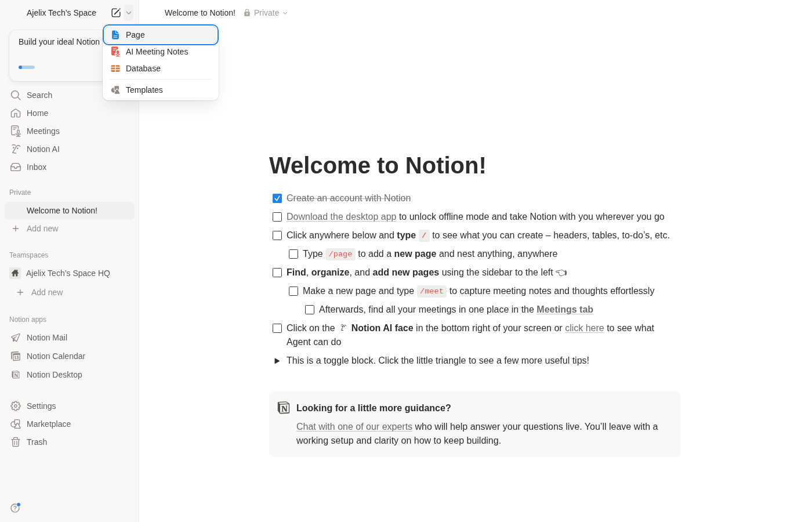Open the Private sharing dropdown in the header
Screen dimensions: 812x522
click(266, 12)
